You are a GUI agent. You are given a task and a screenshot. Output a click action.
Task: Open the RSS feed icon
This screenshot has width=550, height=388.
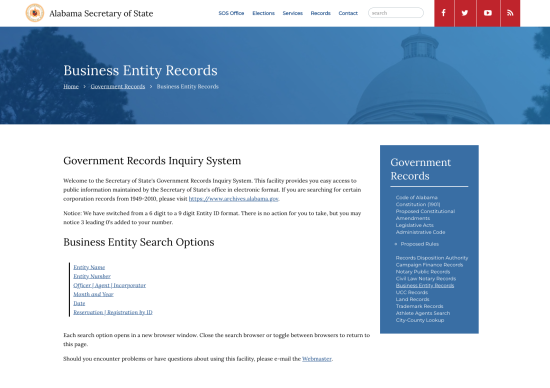[510, 13]
